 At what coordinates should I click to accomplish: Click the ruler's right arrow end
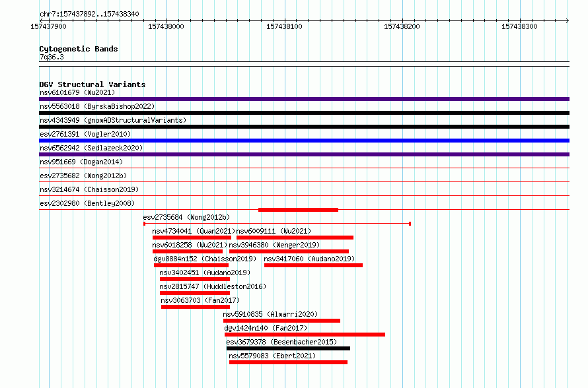[568, 20]
